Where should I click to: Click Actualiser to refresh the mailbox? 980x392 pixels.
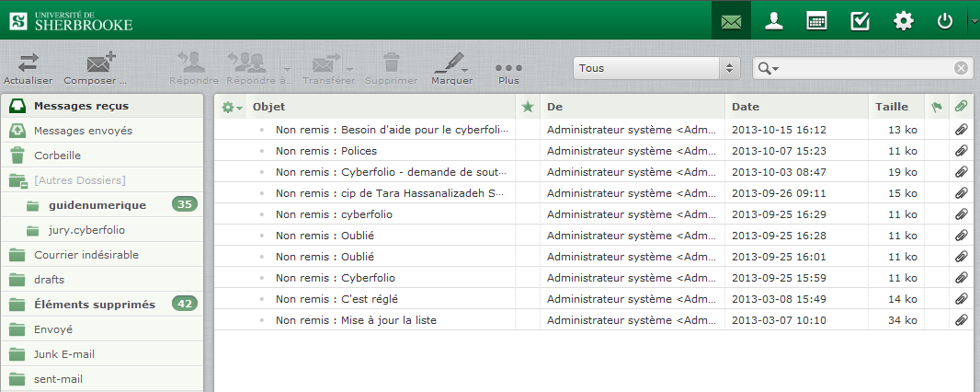(x=28, y=69)
